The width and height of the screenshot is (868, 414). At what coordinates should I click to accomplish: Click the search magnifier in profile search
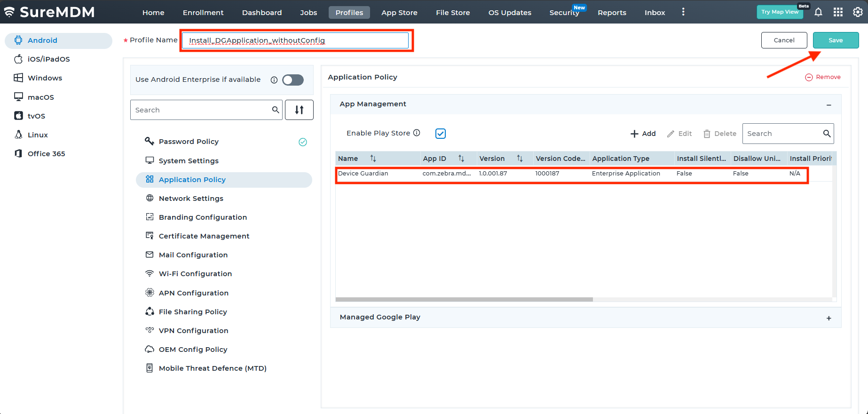point(276,110)
